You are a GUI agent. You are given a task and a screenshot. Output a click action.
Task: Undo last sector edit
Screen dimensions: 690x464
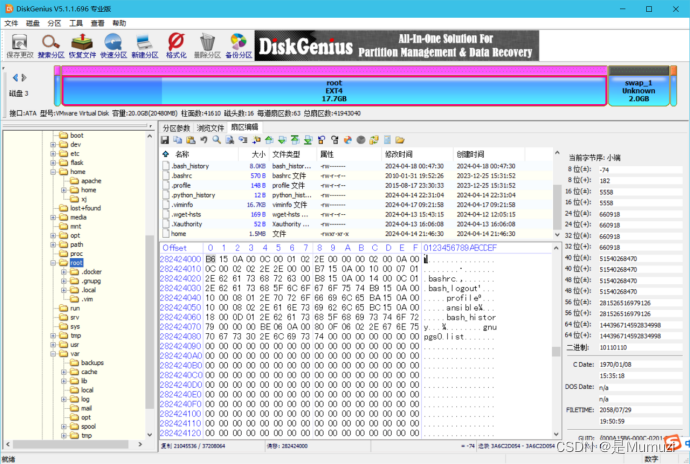[204, 140]
